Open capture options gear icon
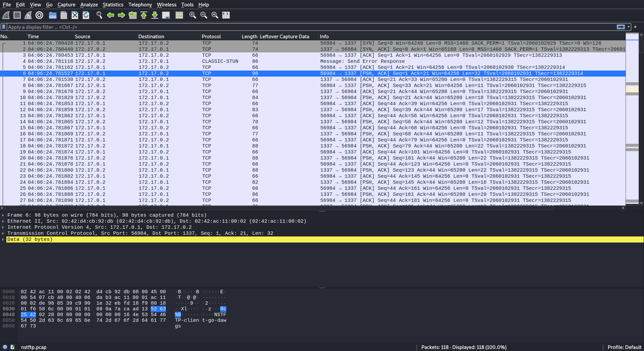This screenshot has height=351, width=644. (x=39, y=15)
